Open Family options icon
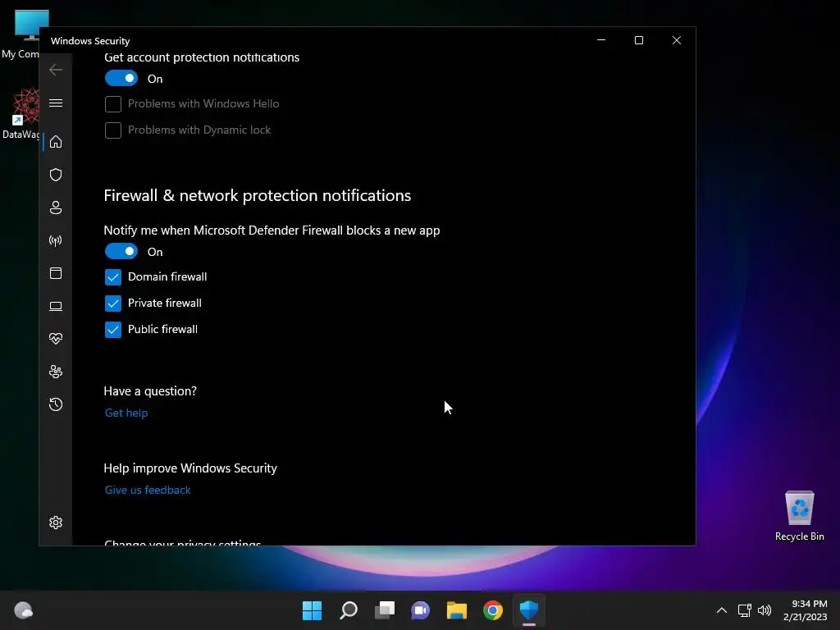840x630 pixels. 56,372
